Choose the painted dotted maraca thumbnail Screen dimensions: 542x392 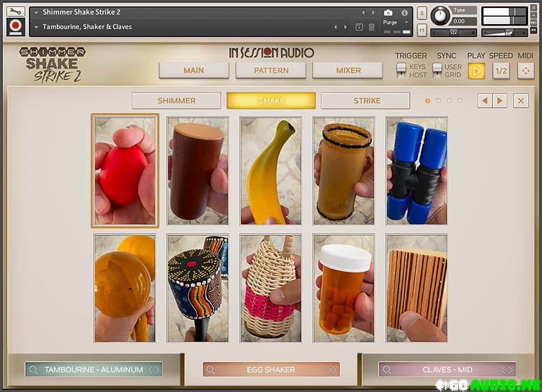pos(197,289)
